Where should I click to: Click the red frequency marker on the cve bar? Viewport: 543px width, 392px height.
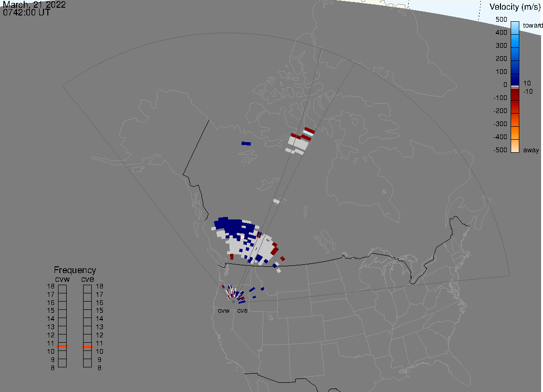pos(87,347)
